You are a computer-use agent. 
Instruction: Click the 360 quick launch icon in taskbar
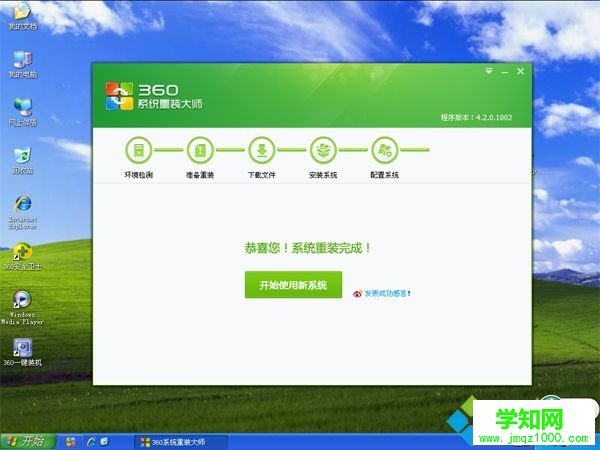click(70, 442)
